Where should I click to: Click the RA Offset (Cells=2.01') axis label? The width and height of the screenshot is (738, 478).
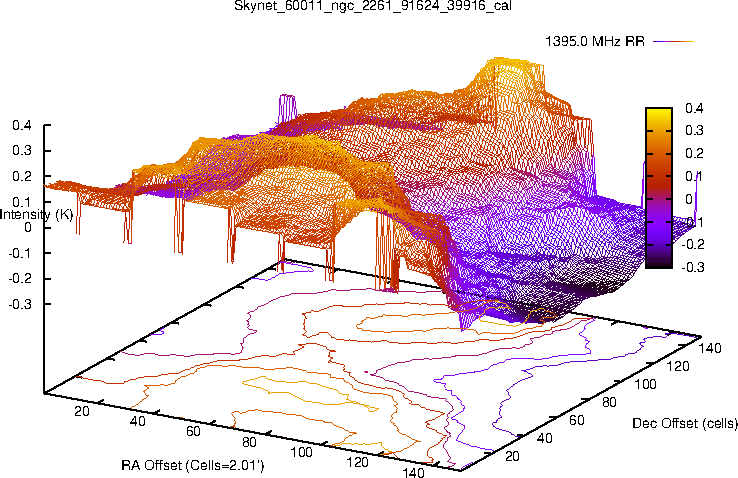click(x=193, y=465)
